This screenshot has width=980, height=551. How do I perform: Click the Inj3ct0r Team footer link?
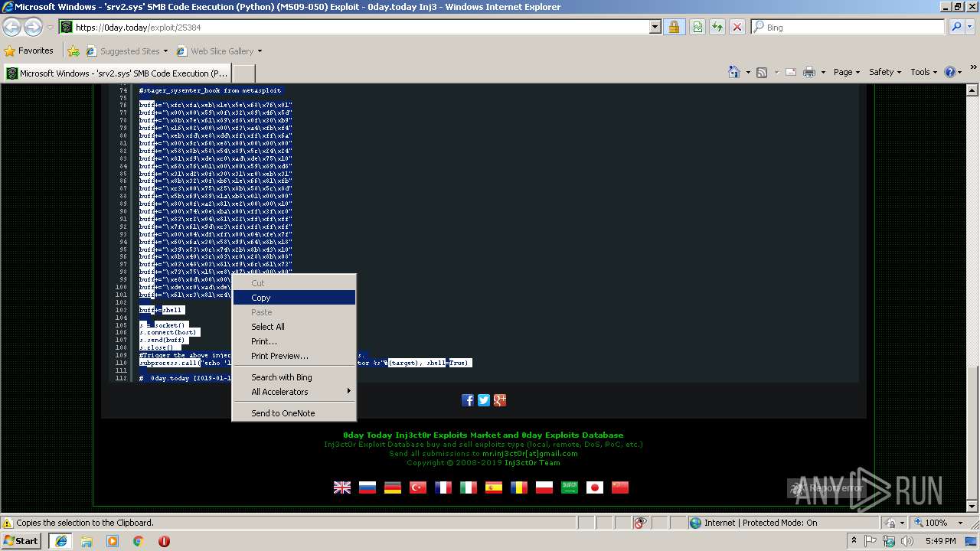[x=532, y=463]
